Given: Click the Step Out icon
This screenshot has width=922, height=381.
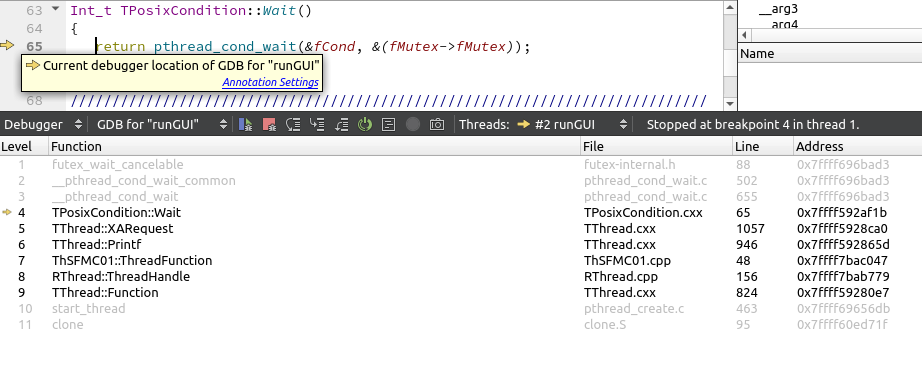Looking at the screenshot, I should (x=341, y=125).
